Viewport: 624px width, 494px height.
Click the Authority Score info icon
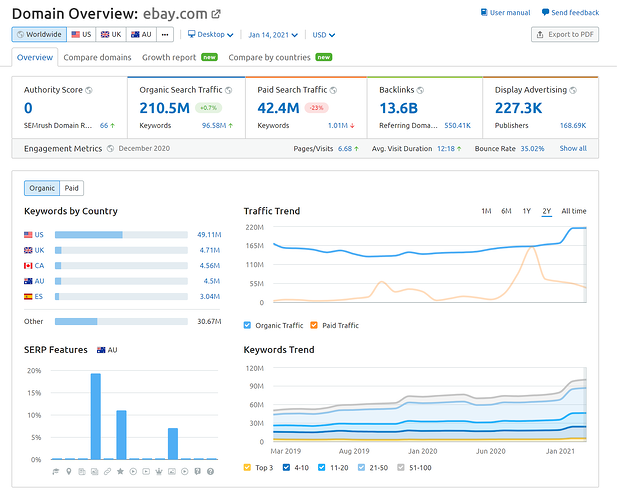[89, 90]
